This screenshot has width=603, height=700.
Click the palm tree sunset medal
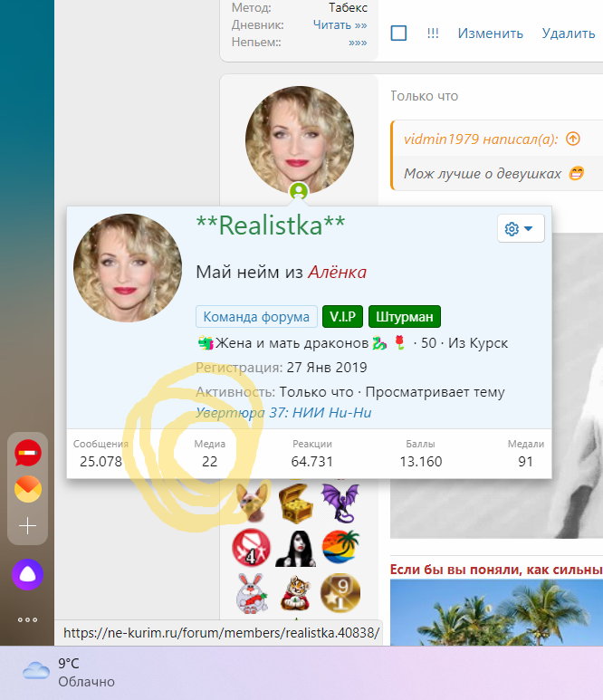pos(340,547)
